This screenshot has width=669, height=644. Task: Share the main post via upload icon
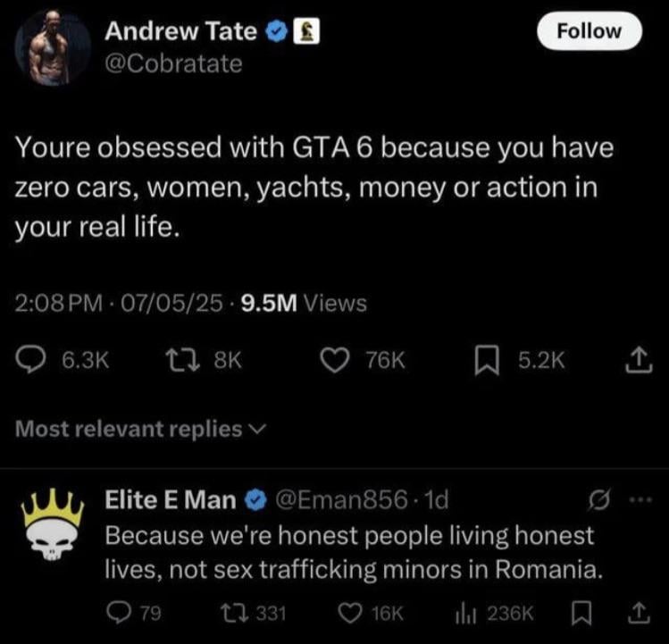tap(639, 361)
